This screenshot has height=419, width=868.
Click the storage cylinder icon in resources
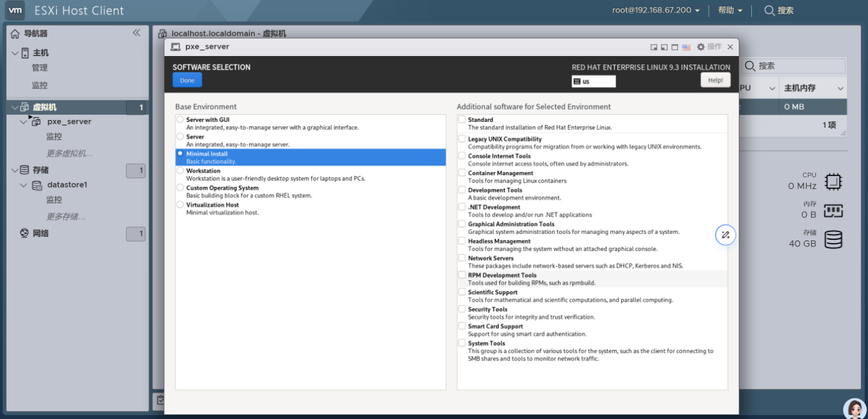(x=833, y=238)
